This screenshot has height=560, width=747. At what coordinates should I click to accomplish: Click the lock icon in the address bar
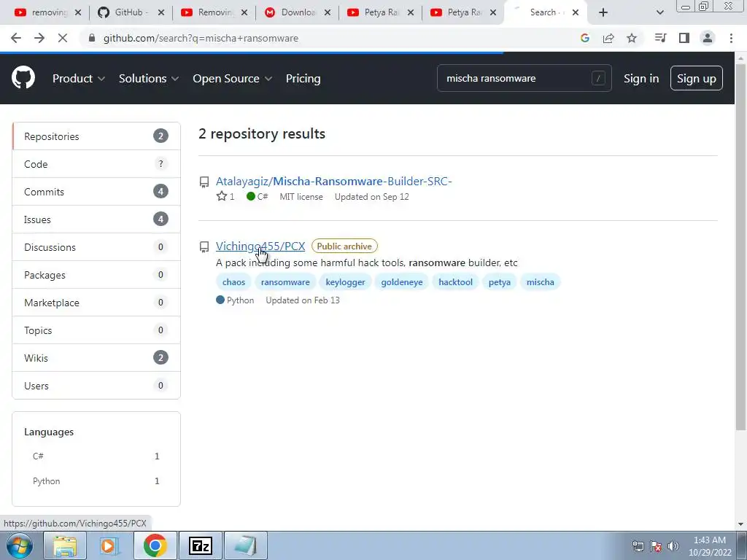tap(92, 38)
